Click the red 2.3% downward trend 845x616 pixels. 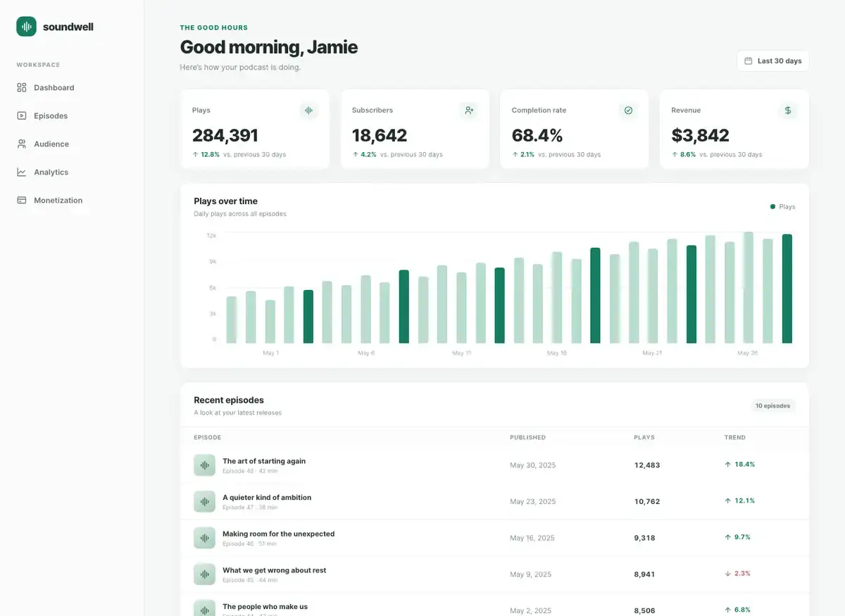pos(737,574)
